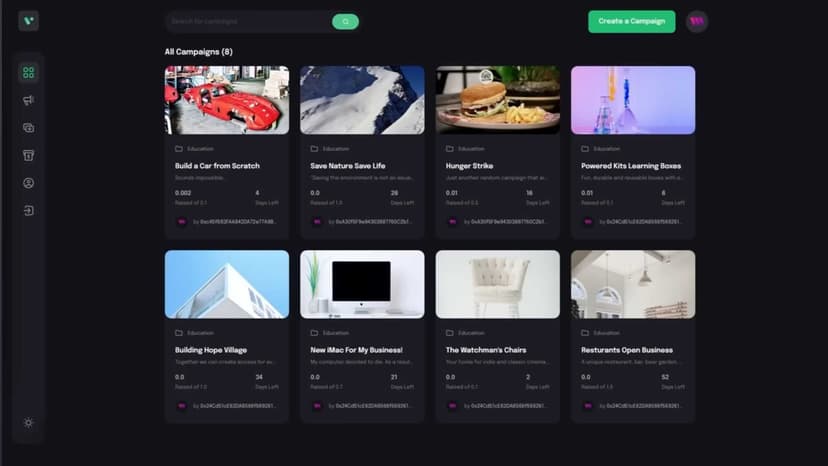Click owner avatar on Watchman's Chairs card
This screenshot has height=466, width=828.
click(453, 406)
